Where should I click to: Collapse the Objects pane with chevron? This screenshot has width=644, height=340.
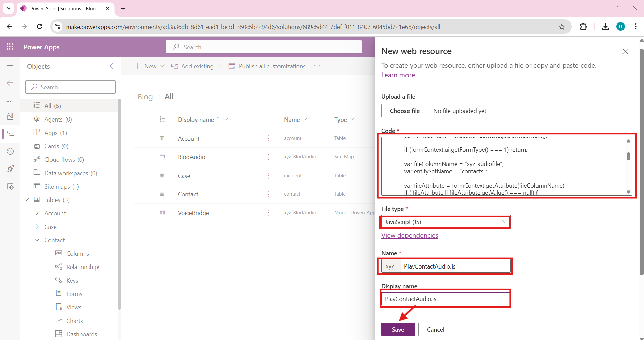[111, 66]
